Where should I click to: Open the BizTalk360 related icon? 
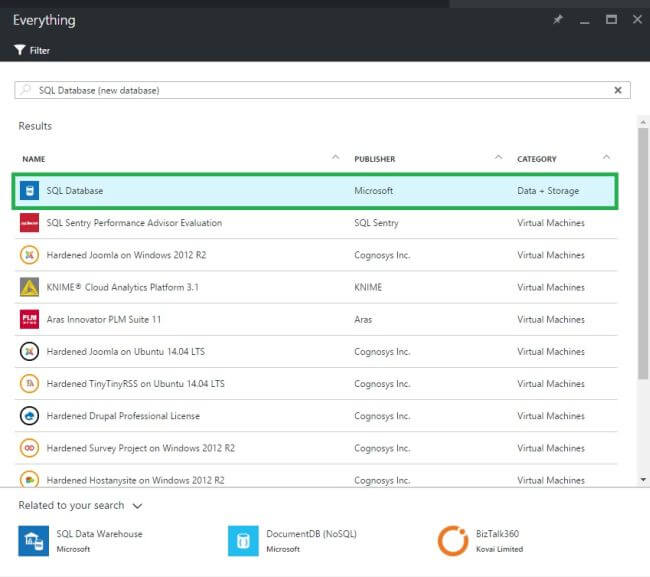click(x=453, y=541)
